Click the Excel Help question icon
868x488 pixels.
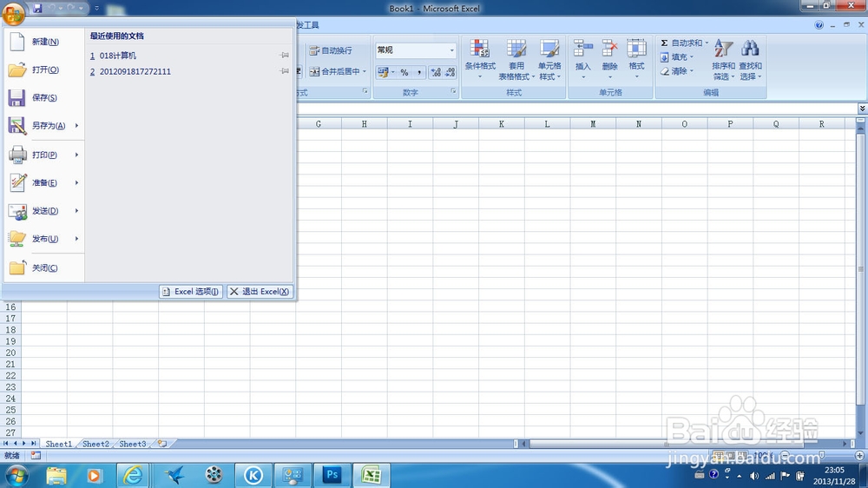[819, 25]
